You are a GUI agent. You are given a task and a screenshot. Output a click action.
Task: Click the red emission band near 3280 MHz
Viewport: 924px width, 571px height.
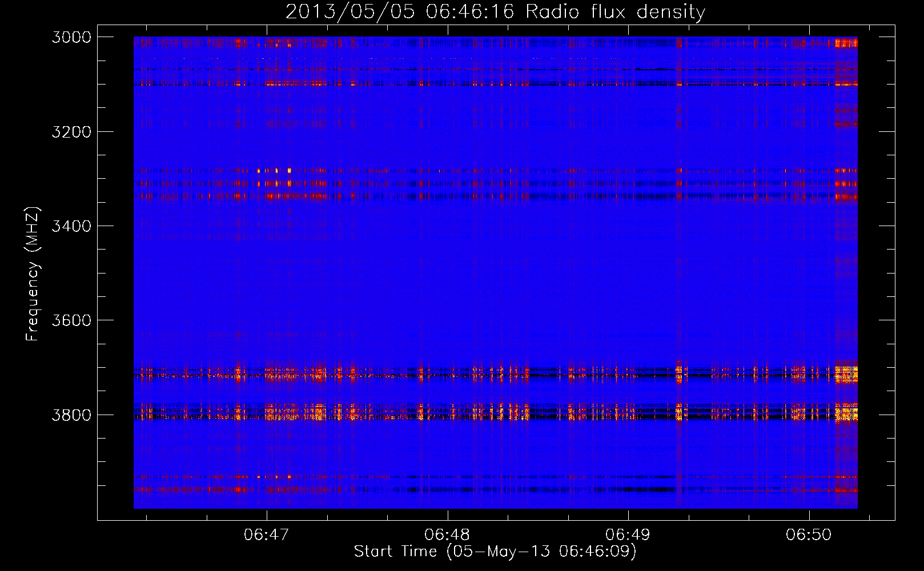click(495, 170)
